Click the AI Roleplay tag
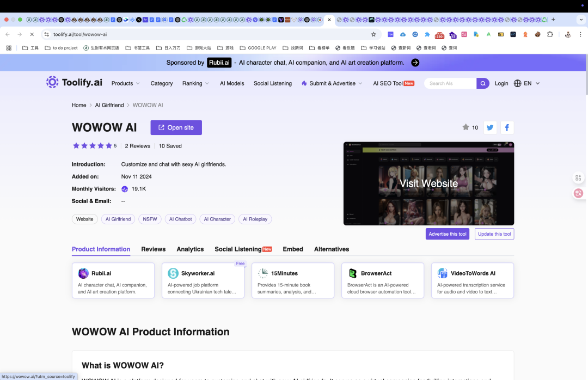Viewport: 588px width, 380px height. (x=255, y=219)
